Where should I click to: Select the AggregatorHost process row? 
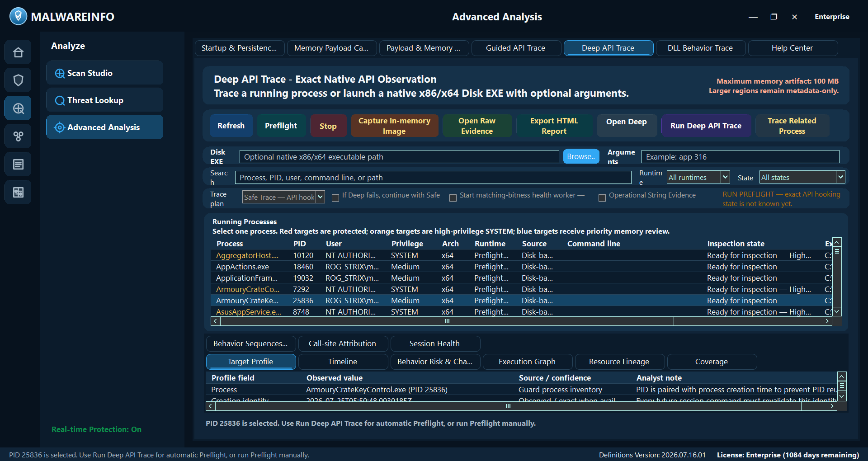(522, 255)
